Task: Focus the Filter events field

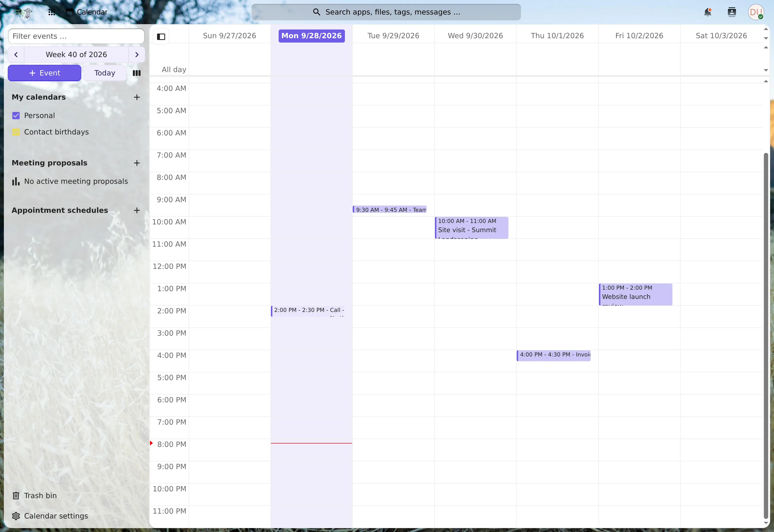Action: pos(76,36)
